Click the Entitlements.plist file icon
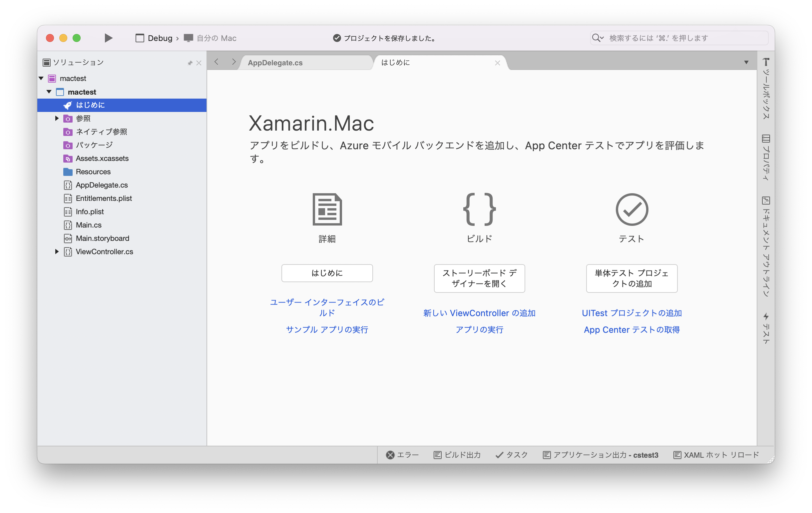812x513 pixels. 68,199
